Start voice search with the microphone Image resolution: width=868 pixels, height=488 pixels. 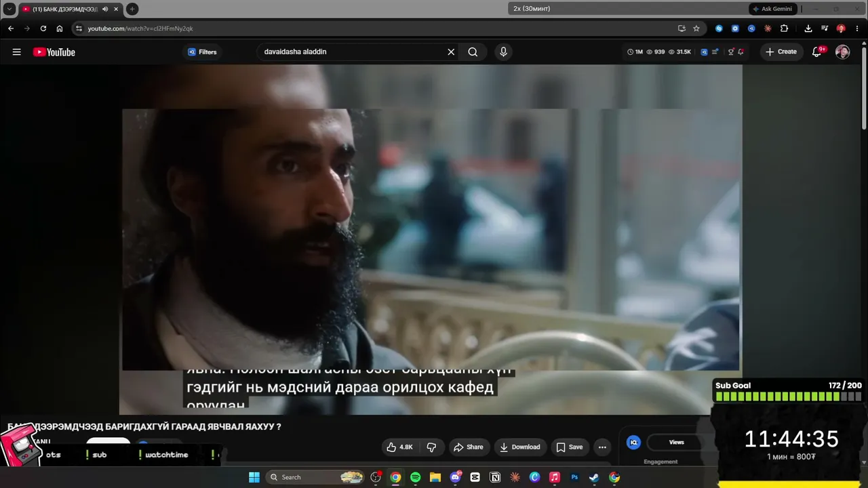point(503,52)
